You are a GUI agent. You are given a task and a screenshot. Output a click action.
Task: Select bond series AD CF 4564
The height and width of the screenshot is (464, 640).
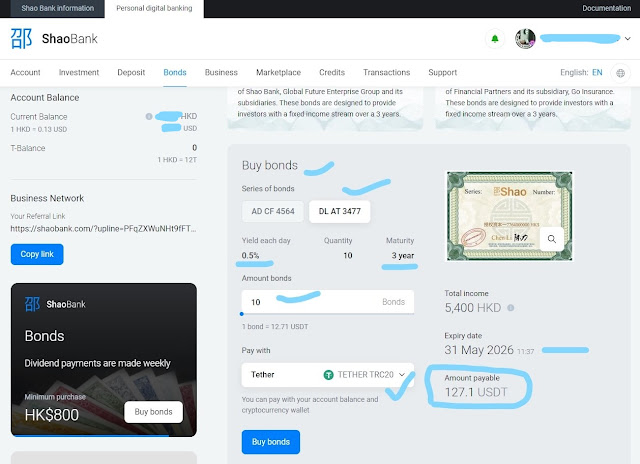(x=273, y=211)
